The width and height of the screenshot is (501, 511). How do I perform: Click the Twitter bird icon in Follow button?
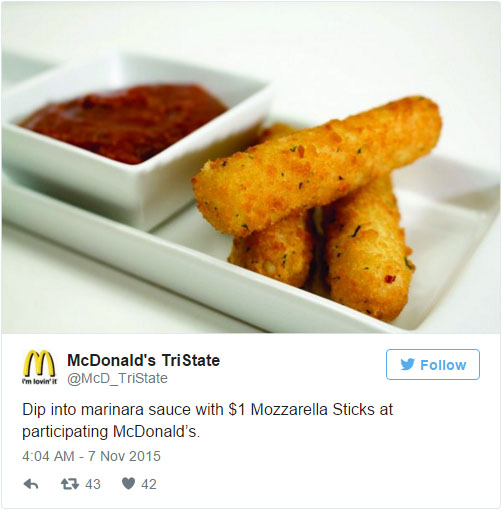tap(407, 365)
